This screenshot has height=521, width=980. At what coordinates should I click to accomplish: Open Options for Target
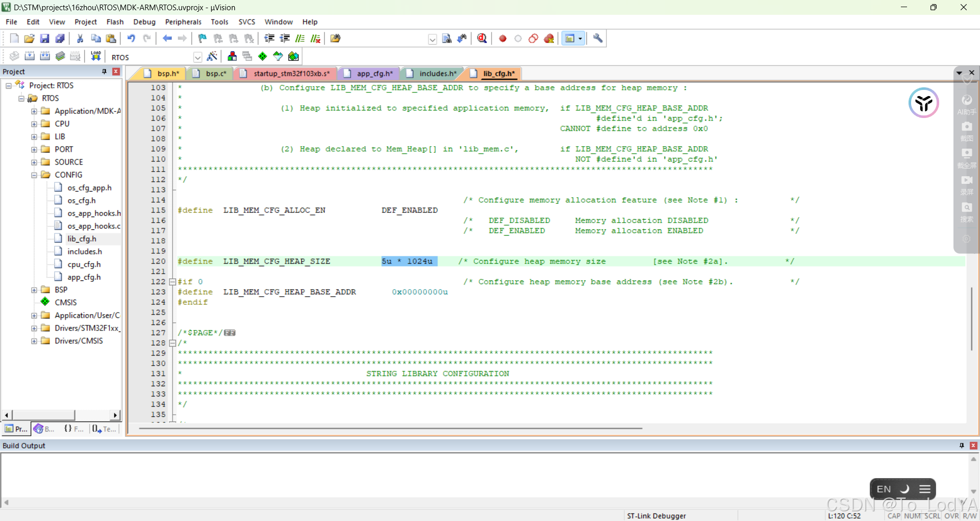pyautogui.click(x=212, y=56)
